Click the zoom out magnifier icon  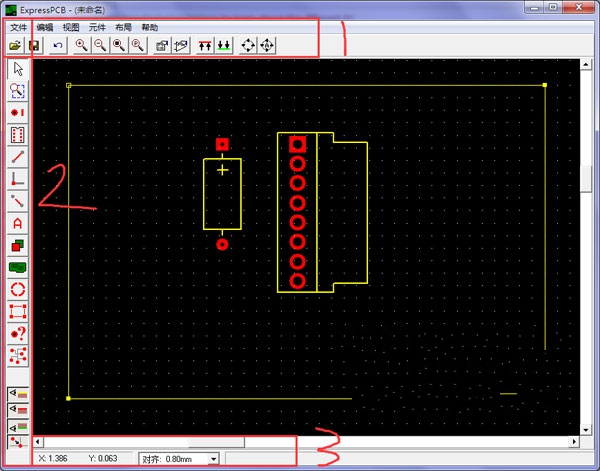100,46
